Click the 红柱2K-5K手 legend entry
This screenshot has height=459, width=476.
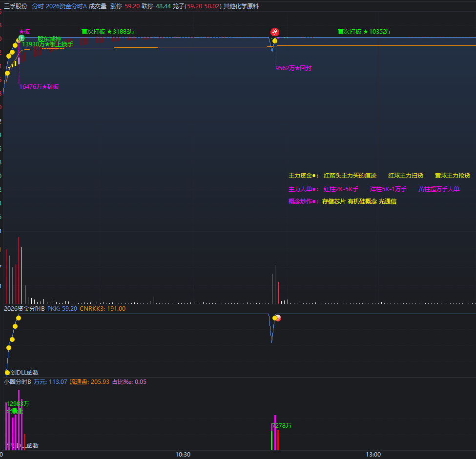tap(341, 189)
